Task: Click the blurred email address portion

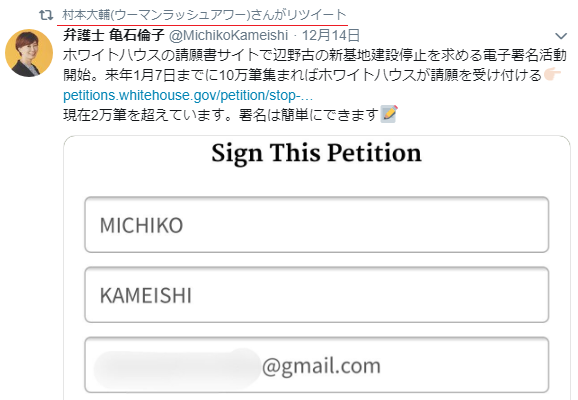Action: coord(178,366)
